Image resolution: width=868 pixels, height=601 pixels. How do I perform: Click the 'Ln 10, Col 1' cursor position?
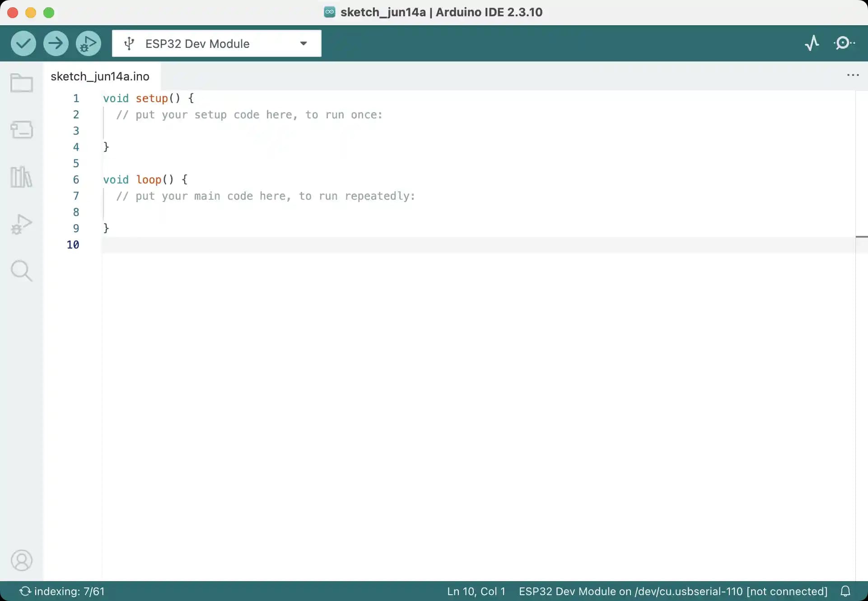coord(476,591)
